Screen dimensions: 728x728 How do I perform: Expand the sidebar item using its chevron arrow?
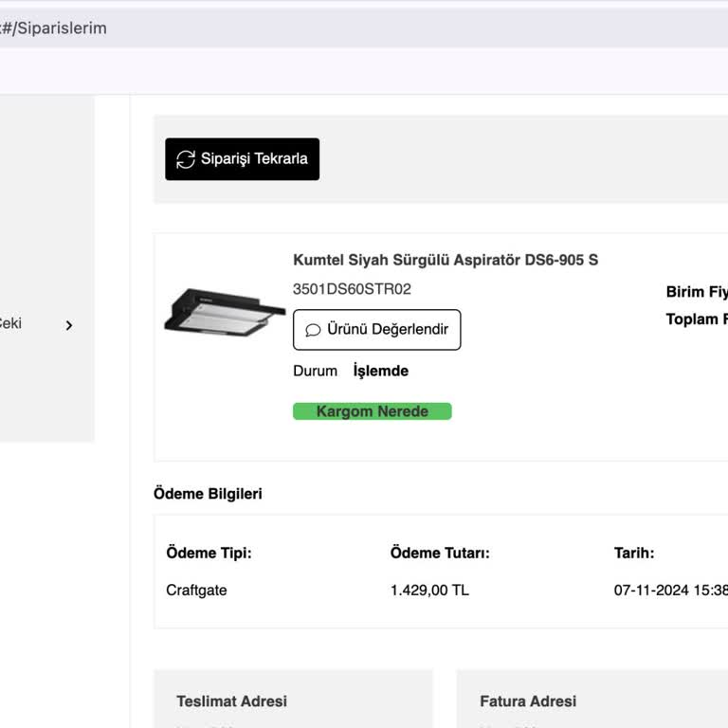coord(68,325)
